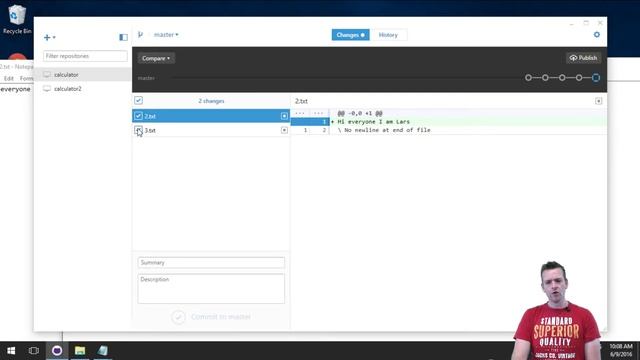Click the Notepad taskbar icon

click(x=102, y=351)
